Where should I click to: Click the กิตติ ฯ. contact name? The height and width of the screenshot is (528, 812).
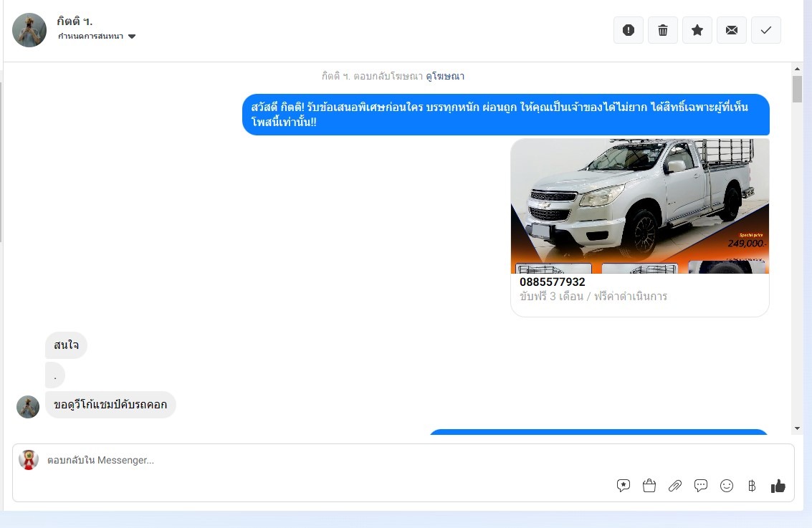(x=75, y=21)
